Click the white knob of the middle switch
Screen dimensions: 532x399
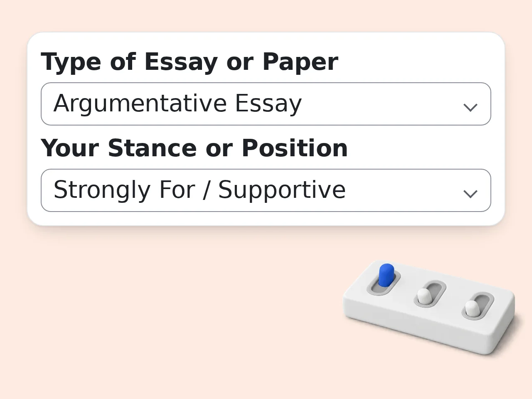point(424,296)
